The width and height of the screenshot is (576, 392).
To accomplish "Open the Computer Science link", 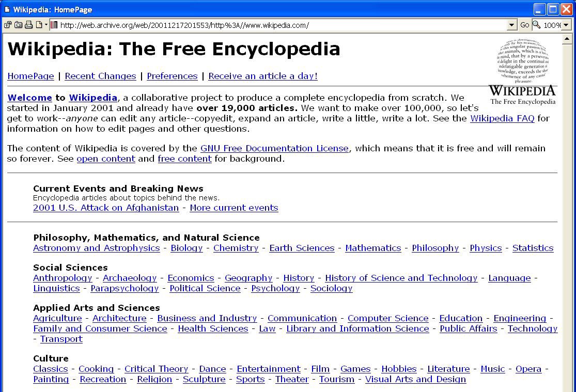I will pos(388,319).
